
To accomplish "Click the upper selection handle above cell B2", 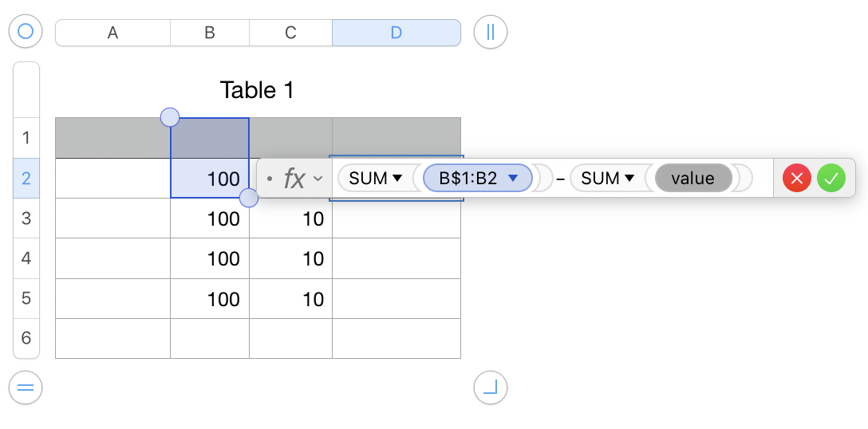I will 170,118.
